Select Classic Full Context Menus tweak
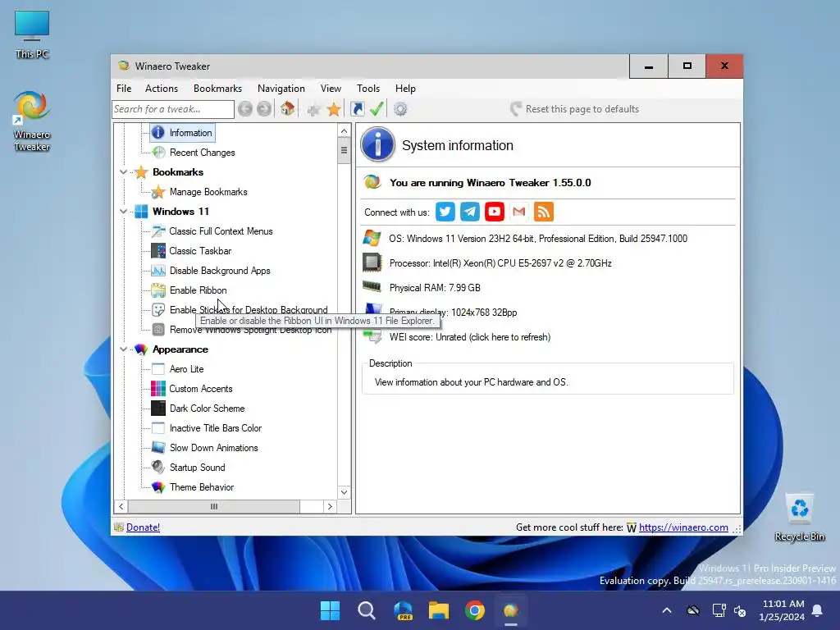This screenshot has width=840, height=630. click(221, 231)
